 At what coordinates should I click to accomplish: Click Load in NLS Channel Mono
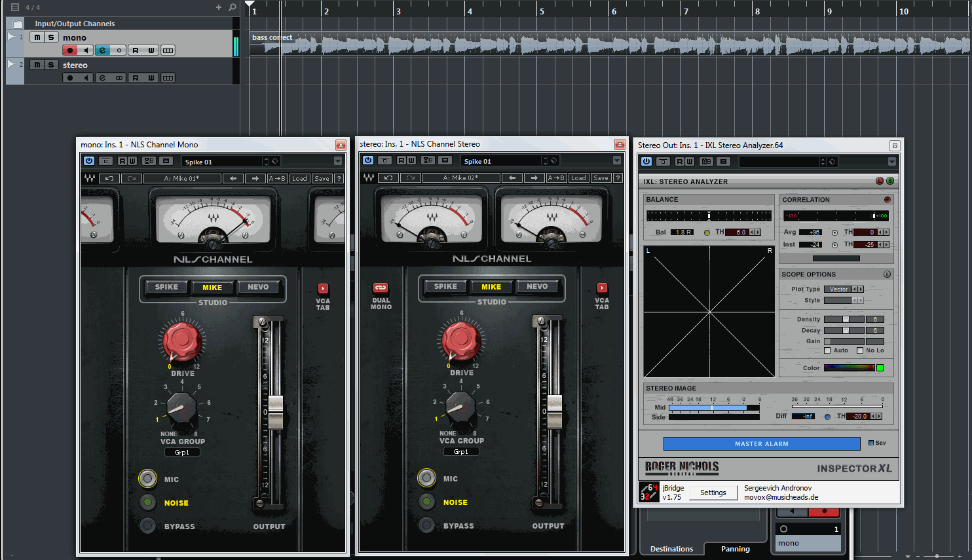(299, 178)
